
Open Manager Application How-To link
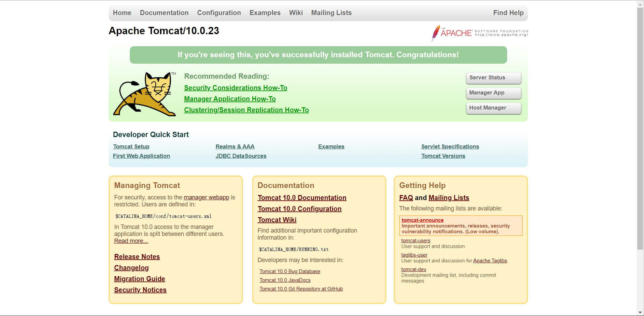coord(230,99)
